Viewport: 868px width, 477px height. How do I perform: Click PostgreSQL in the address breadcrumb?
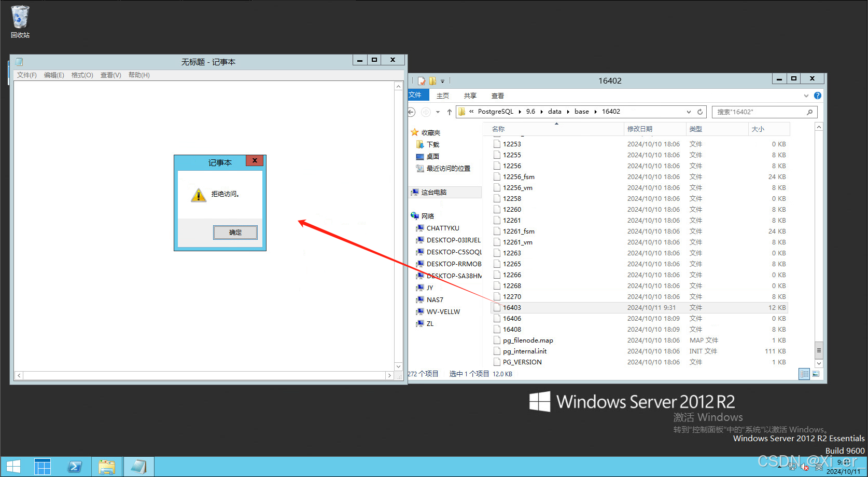coord(496,112)
